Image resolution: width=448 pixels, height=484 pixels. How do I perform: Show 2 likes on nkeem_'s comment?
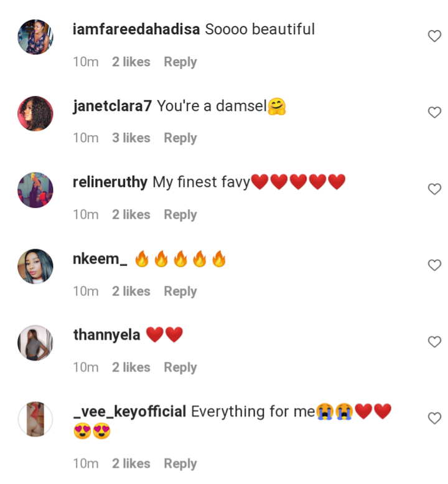[x=131, y=291]
